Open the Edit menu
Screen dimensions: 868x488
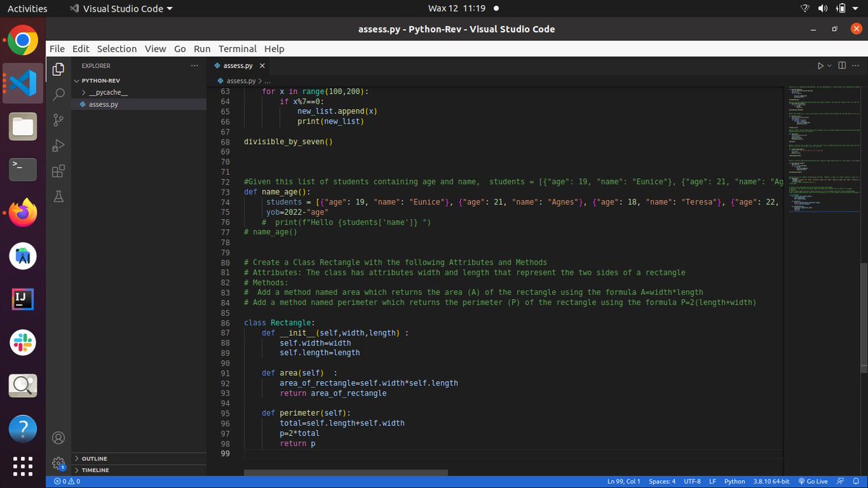81,48
